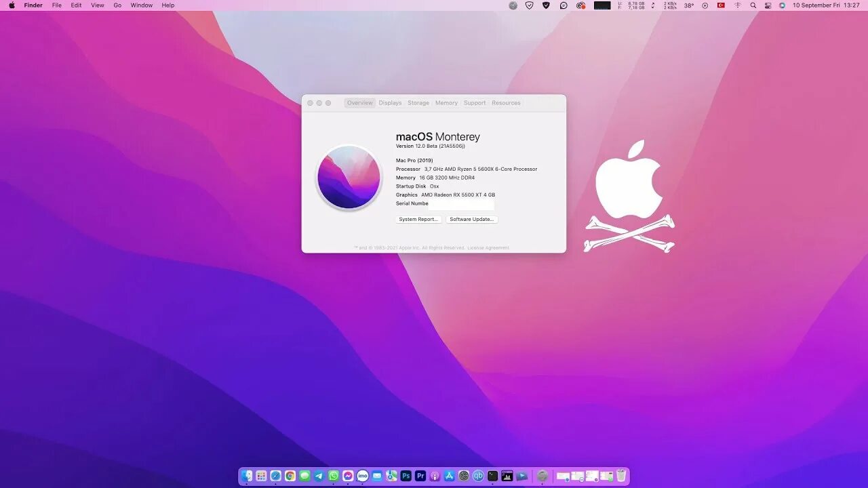Click the 38° temperature indicator
Viewport: 868px width, 488px height.
click(x=689, y=5)
